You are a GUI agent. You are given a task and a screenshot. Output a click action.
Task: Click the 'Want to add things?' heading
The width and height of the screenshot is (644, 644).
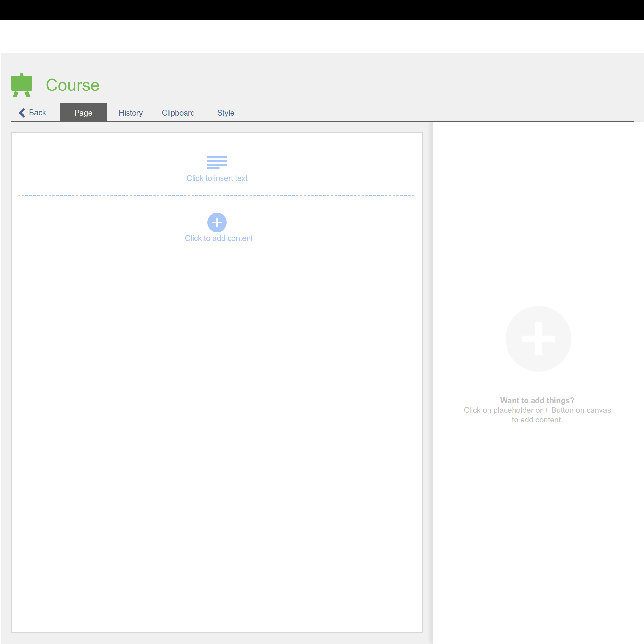[x=537, y=400]
